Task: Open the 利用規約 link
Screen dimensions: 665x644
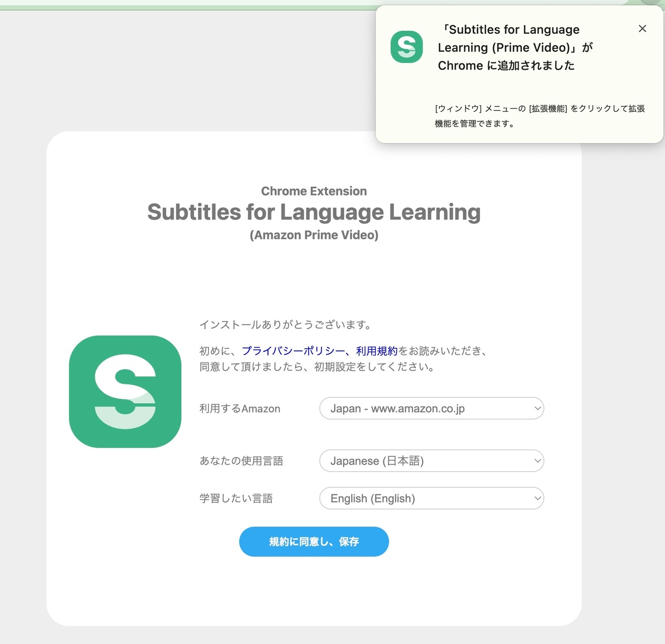Action: point(377,351)
